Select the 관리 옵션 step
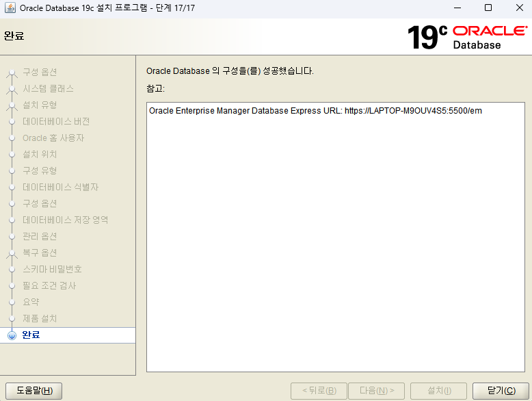 click(40, 236)
